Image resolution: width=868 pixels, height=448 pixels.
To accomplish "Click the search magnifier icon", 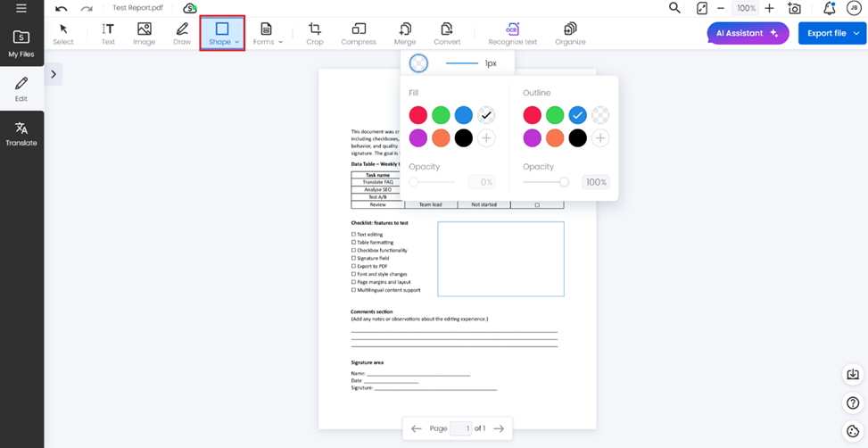I will point(674,8).
